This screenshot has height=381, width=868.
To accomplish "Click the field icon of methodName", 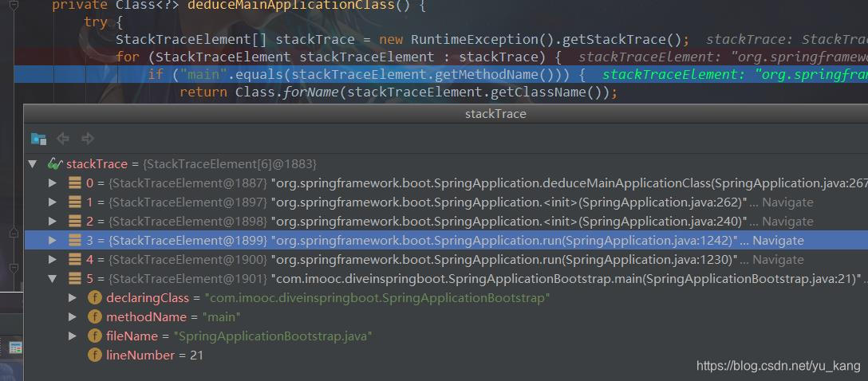I will coord(95,317).
